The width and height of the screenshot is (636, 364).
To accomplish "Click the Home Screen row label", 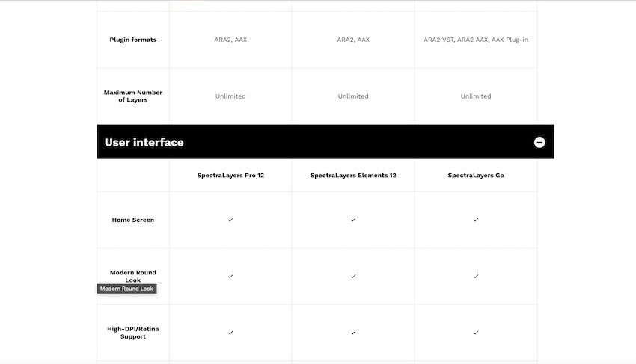I will click(x=133, y=220).
